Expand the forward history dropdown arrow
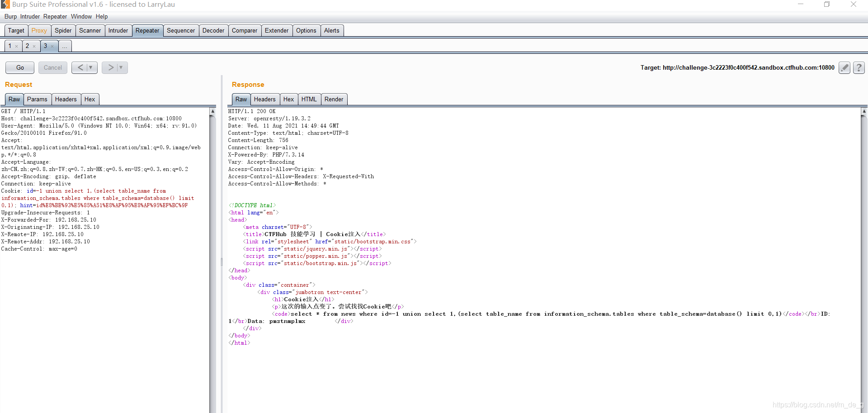The image size is (868, 413). pos(122,67)
